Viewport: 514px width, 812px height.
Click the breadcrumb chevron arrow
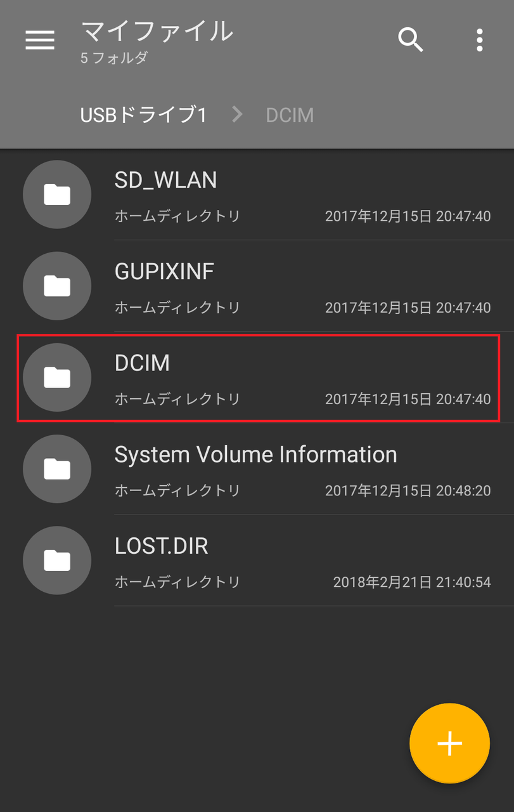pos(238,115)
